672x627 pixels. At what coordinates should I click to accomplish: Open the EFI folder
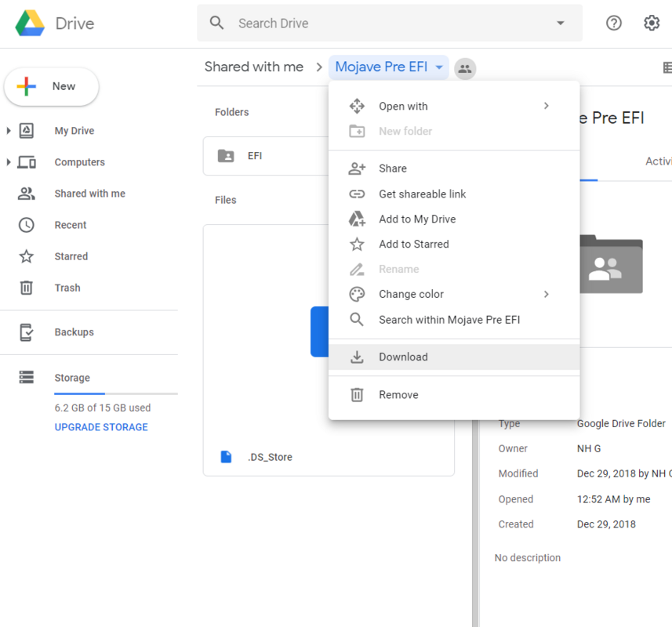point(255,156)
